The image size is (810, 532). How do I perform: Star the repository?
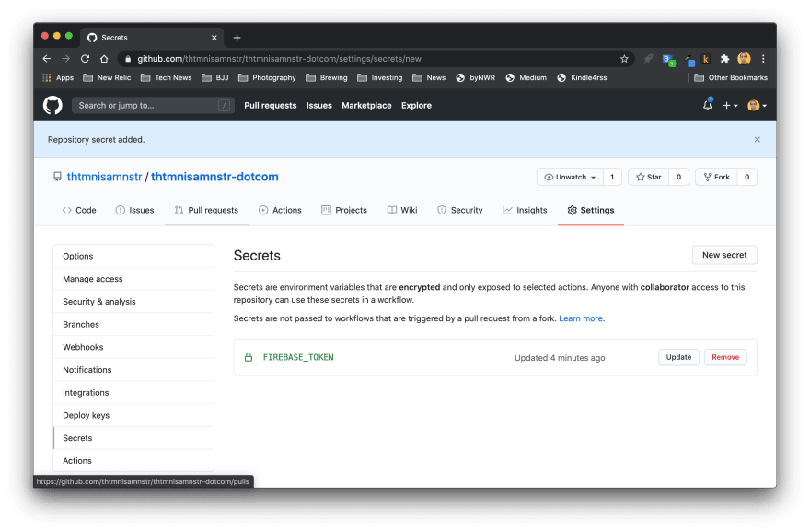pos(648,177)
